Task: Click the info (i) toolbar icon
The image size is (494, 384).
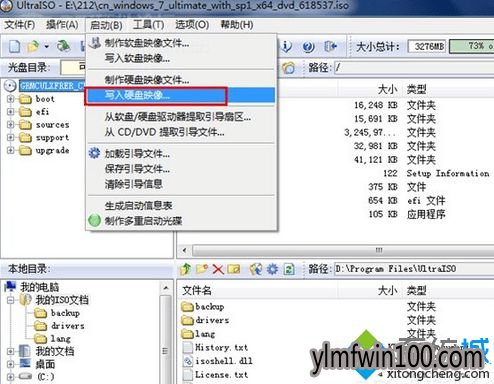Action: click(286, 46)
